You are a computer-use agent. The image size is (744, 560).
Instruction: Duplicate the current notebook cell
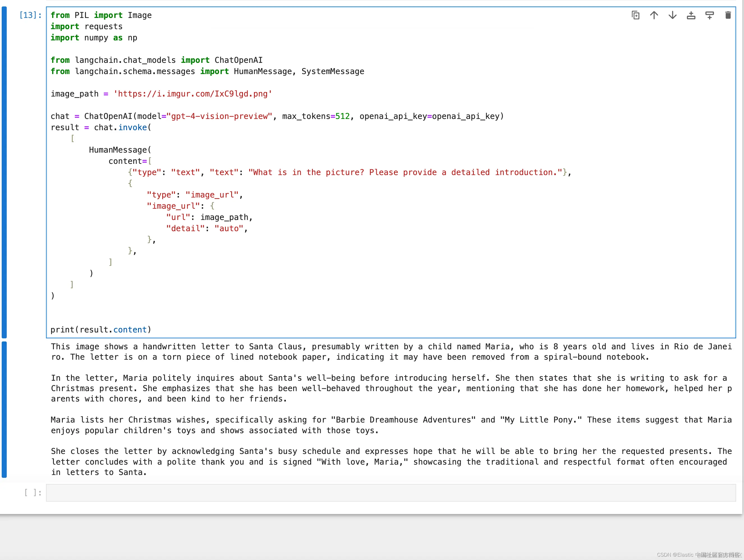tap(635, 15)
